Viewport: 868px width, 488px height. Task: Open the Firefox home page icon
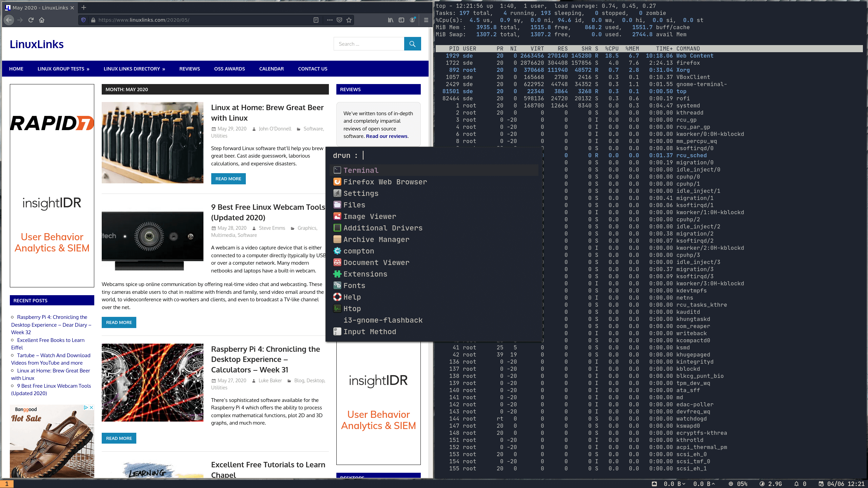[42, 20]
